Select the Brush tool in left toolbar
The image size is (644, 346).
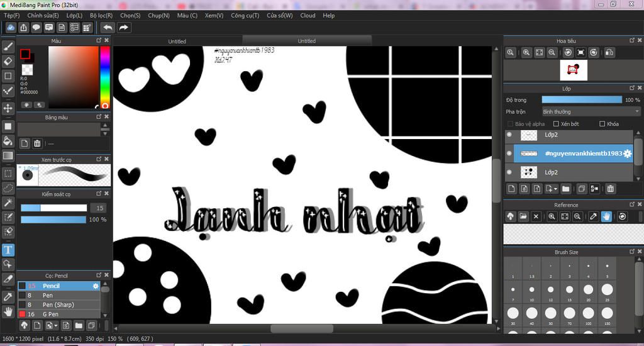(x=8, y=47)
